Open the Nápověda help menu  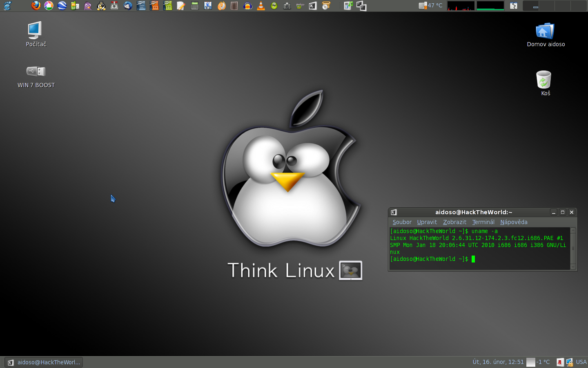514,222
